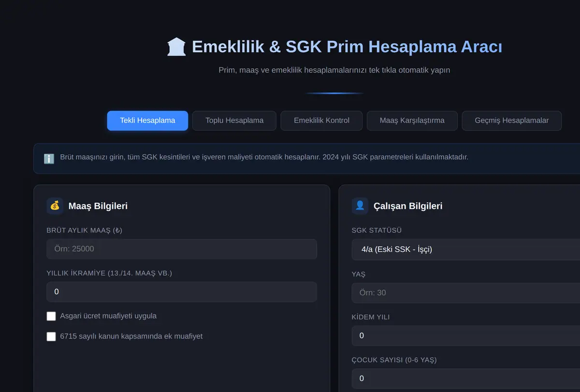Click the Emeklilik & SGK Prim Hesaplama Aracı heading

pyautogui.click(x=347, y=47)
